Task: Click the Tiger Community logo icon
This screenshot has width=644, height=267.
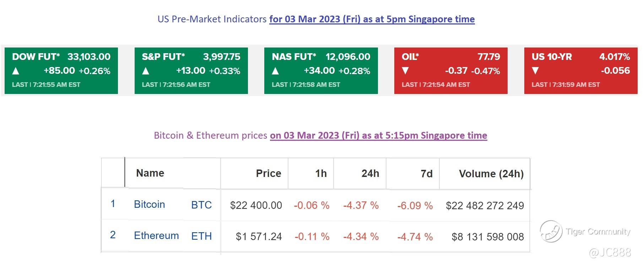Action: coord(551,231)
